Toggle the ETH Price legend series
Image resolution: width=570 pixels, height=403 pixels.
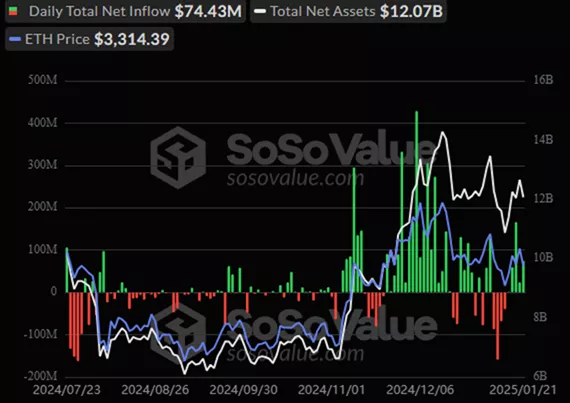pyautogui.click(x=89, y=39)
